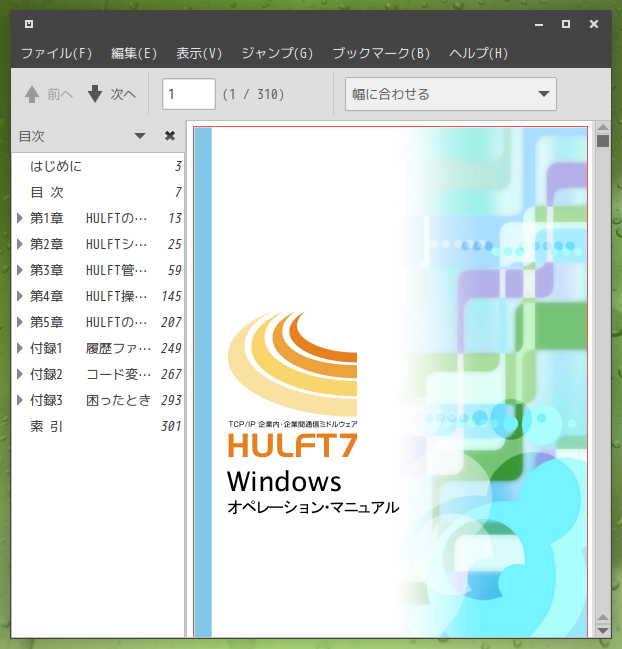Open the 幅に合わせる zoom dropdown
Image resolution: width=622 pixels, height=649 pixels.
[451, 94]
